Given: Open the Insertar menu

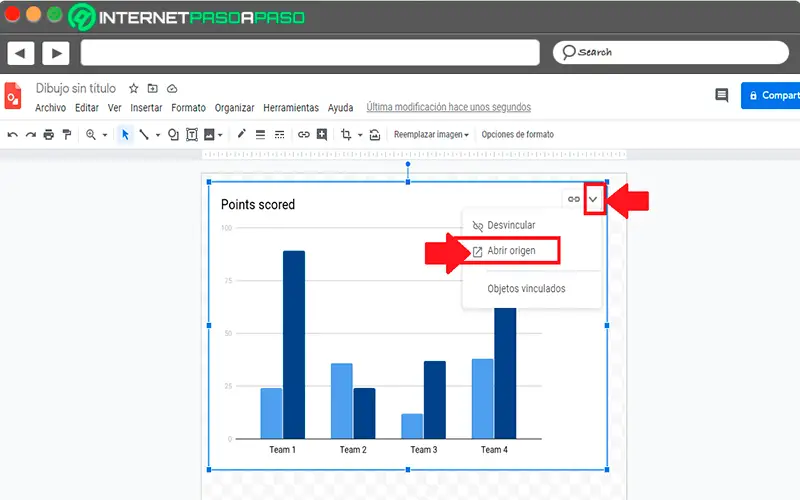Looking at the screenshot, I should pos(146,108).
